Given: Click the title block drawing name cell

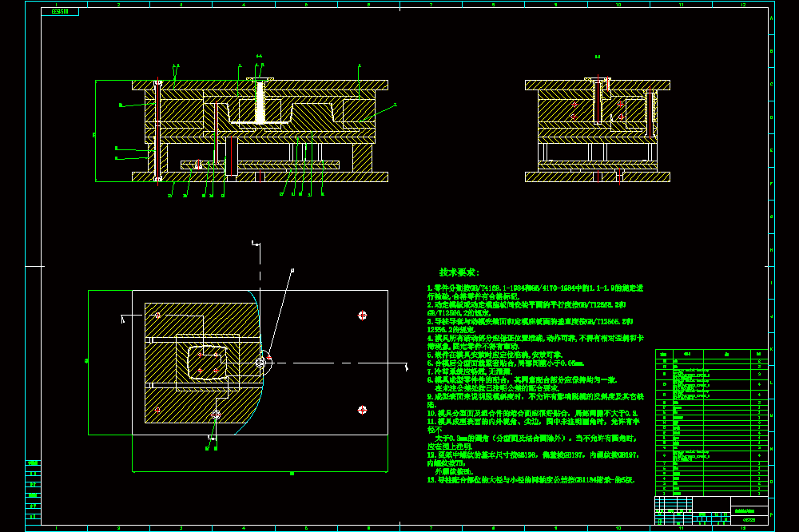Looking at the screenshot, I should coord(749,510).
